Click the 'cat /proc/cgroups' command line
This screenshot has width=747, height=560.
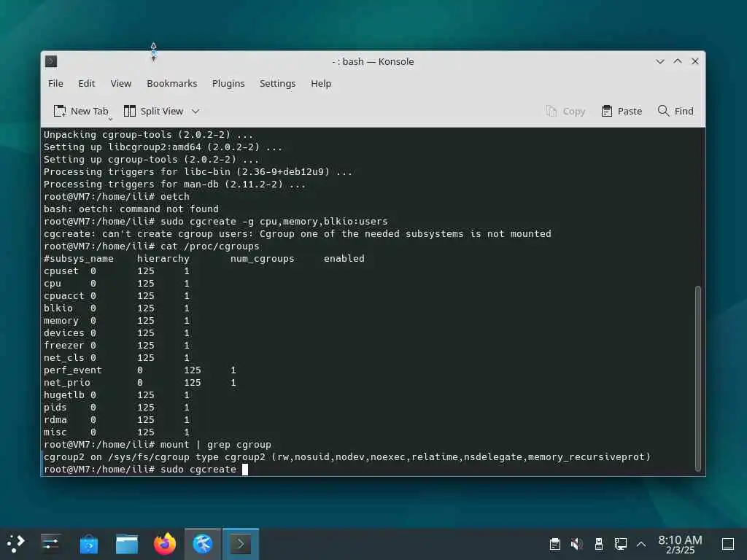click(152, 246)
